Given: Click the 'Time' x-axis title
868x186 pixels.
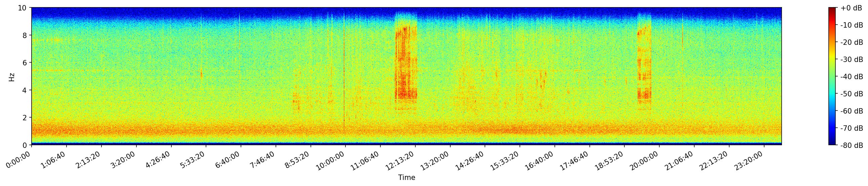Looking at the screenshot, I should [x=406, y=178].
